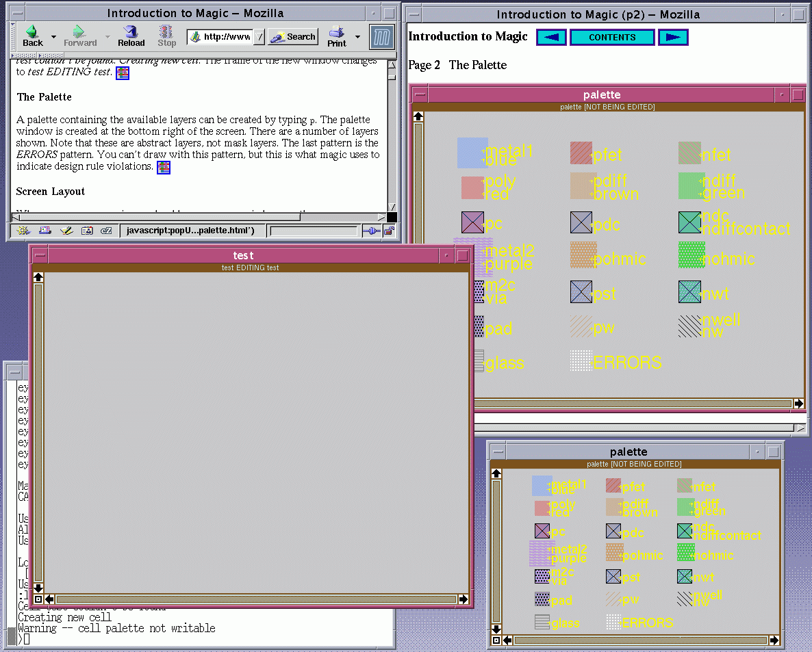Screen dimensions: 812x652
Task: Click the http://www address field
Action: tap(221, 37)
